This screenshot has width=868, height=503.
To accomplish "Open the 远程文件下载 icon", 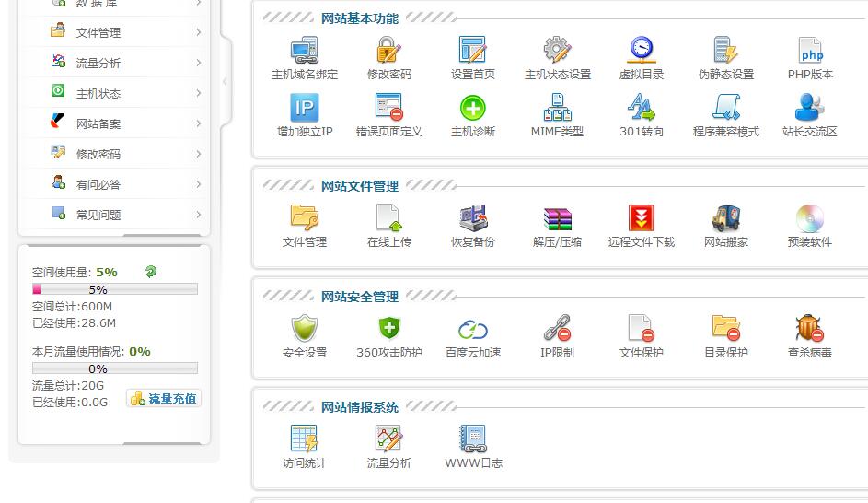I will pyautogui.click(x=641, y=219).
